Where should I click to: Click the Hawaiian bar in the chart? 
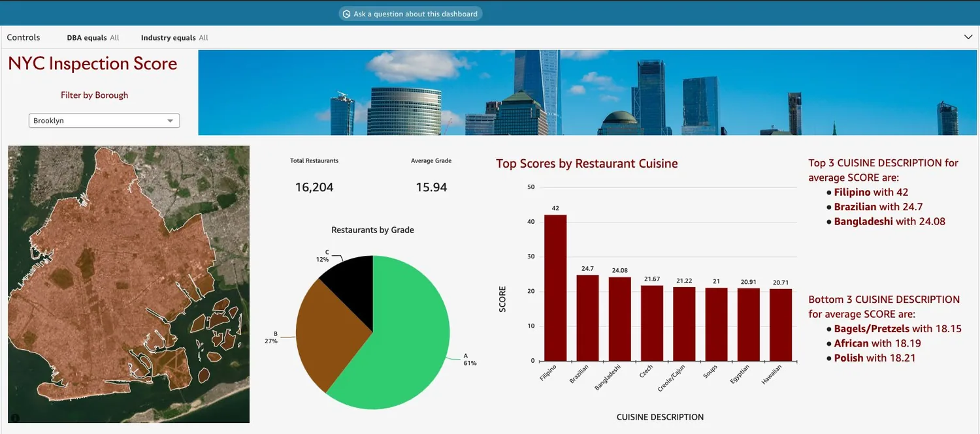(x=781, y=325)
